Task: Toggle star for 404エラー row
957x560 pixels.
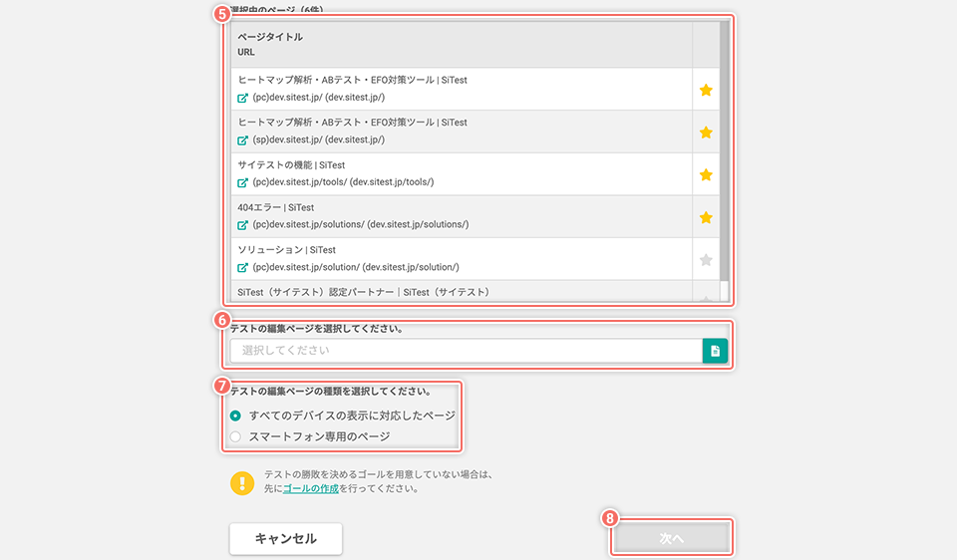Action: tap(706, 218)
